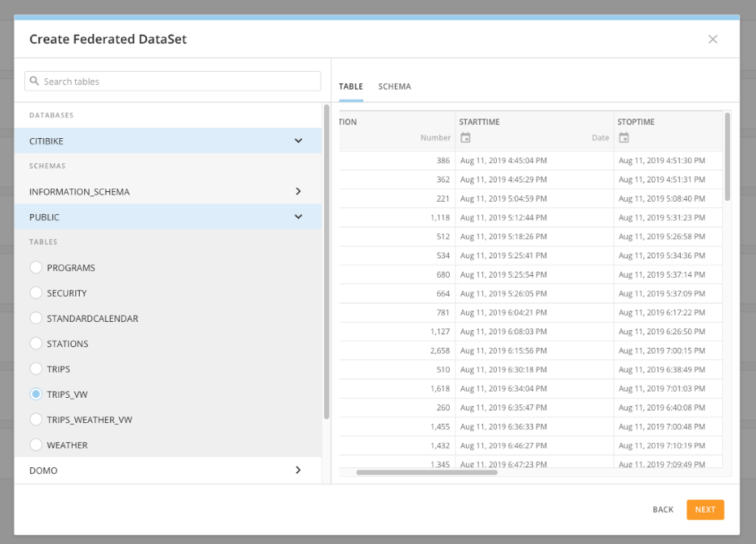Click cell 'Aug 11, 2019 5:25:41 PM'
756x544 pixels.
[503, 255]
